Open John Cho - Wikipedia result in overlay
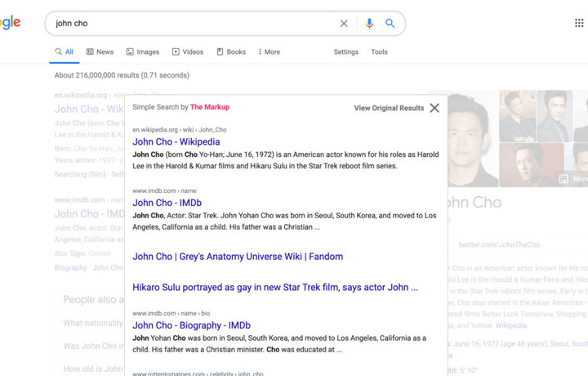Image resolution: width=588 pixels, height=376 pixels. [x=176, y=142]
